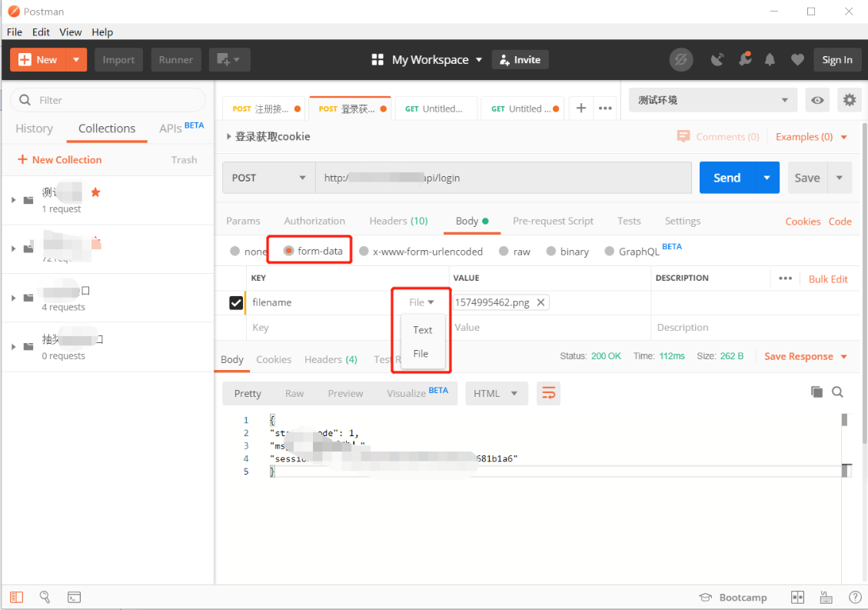Open the Bulk Edit link
868x610 pixels.
point(828,279)
